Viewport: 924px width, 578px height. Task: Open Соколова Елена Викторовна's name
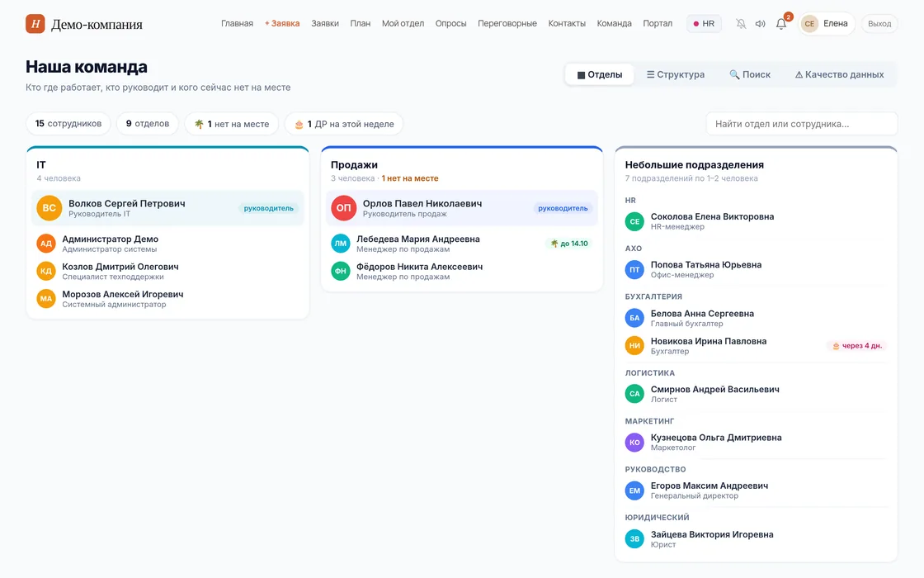pyautogui.click(x=712, y=216)
